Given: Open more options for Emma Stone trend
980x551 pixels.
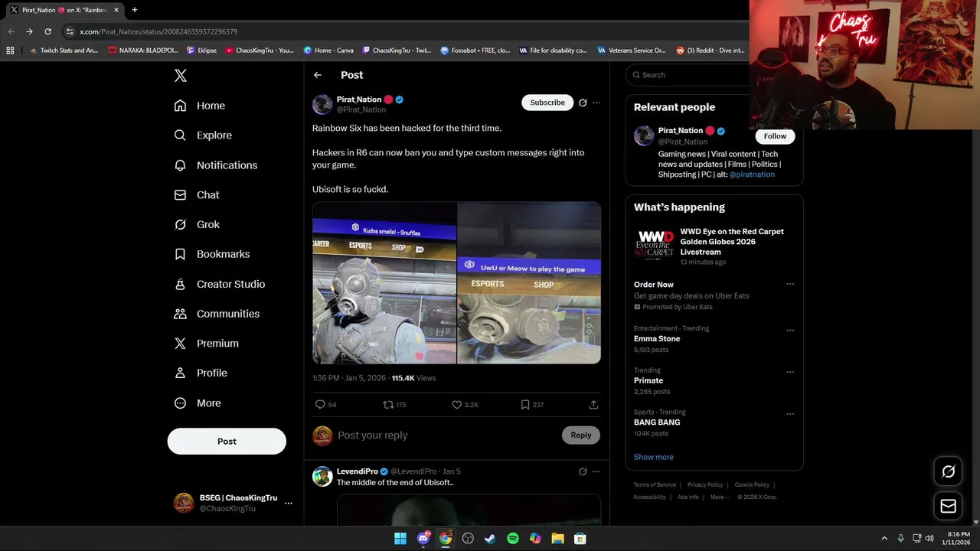Looking at the screenshot, I should pyautogui.click(x=790, y=331).
